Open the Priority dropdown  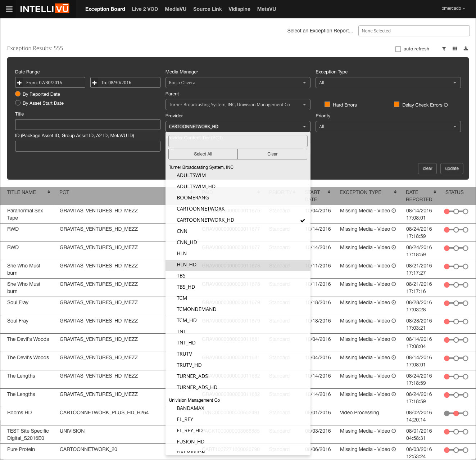click(388, 127)
